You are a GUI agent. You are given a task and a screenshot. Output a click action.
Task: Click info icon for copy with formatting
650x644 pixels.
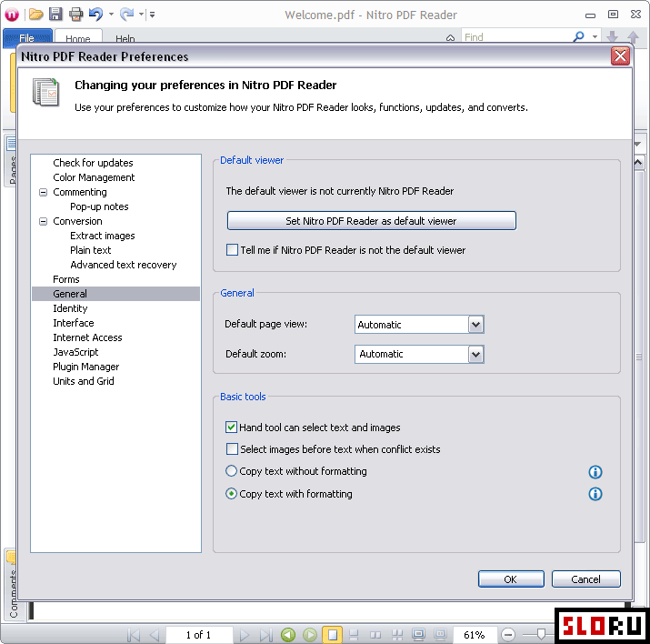595,494
